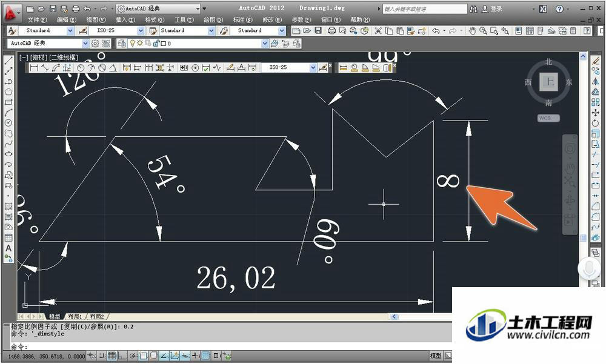Click the [俯视] viewport view label
The width and height of the screenshot is (606, 364).
click(x=39, y=58)
